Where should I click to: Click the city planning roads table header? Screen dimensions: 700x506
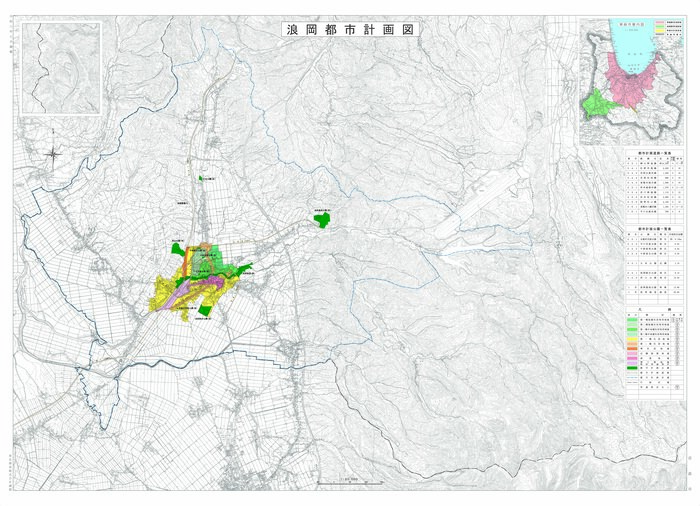click(x=654, y=153)
